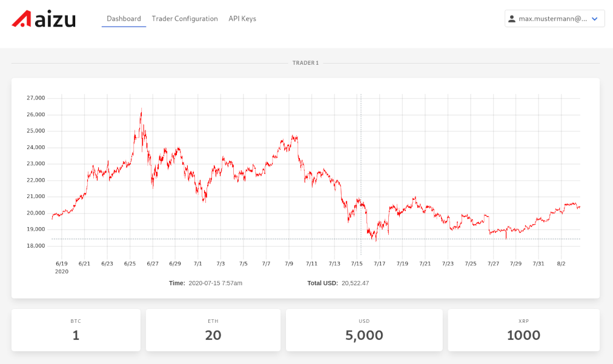Open the max.mustermann account menu
The height and width of the screenshot is (364, 613).
click(x=552, y=19)
